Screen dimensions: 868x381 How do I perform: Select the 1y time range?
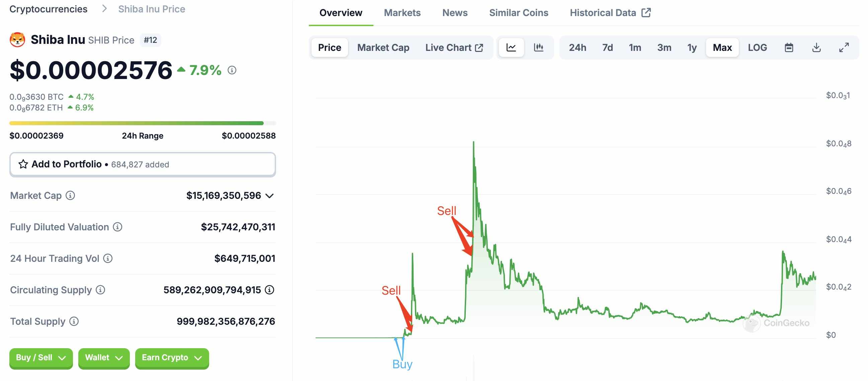(x=692, y=48)
